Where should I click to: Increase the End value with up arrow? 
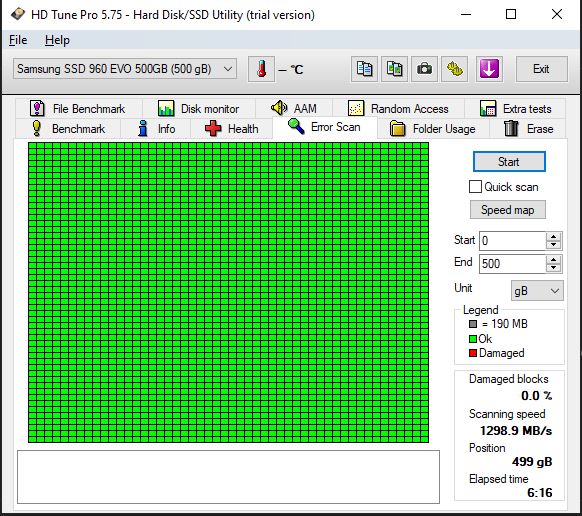(x=554, y=259)
